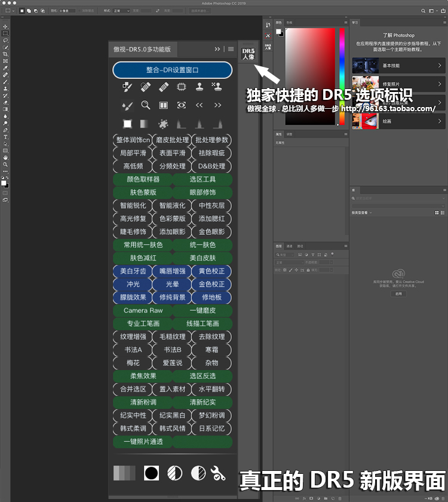Open the library selection dropdown
Image resolution: width=448 pixels, height=502 pixels.
point(398,206)
